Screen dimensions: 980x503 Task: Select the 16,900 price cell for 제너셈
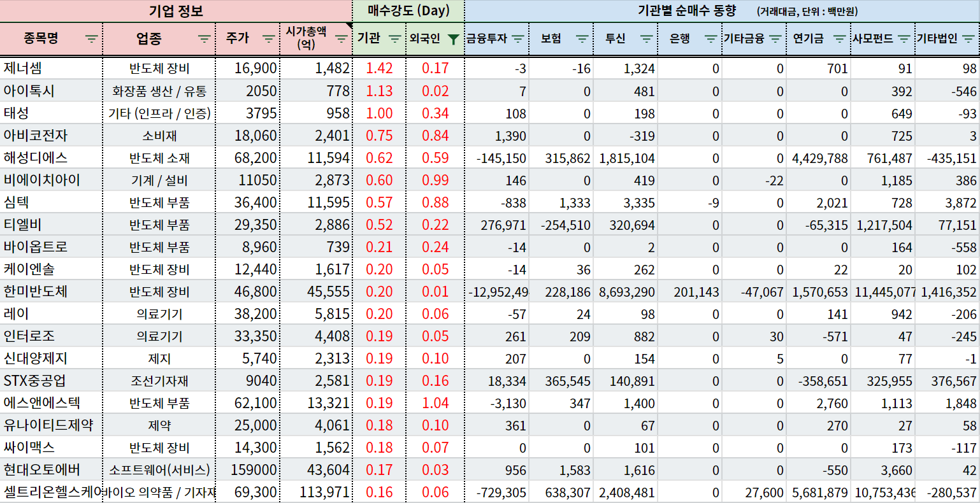pos(248,68)
